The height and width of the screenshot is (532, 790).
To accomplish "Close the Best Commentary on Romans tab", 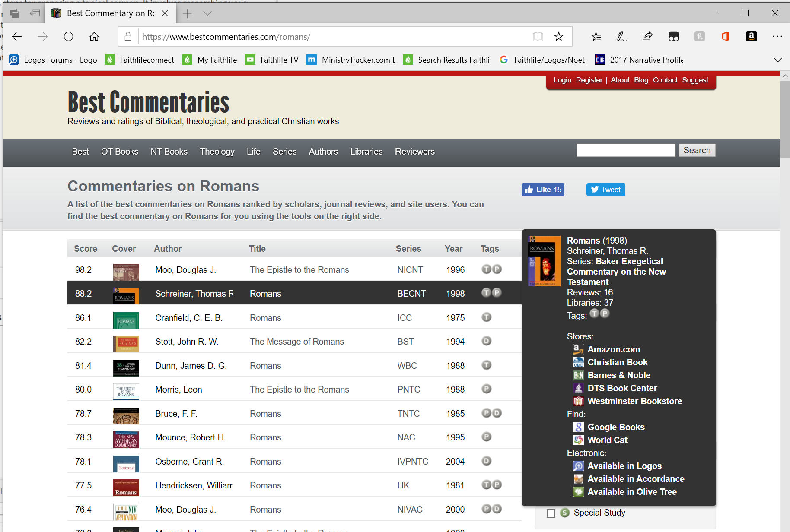I will coord(165,13).
